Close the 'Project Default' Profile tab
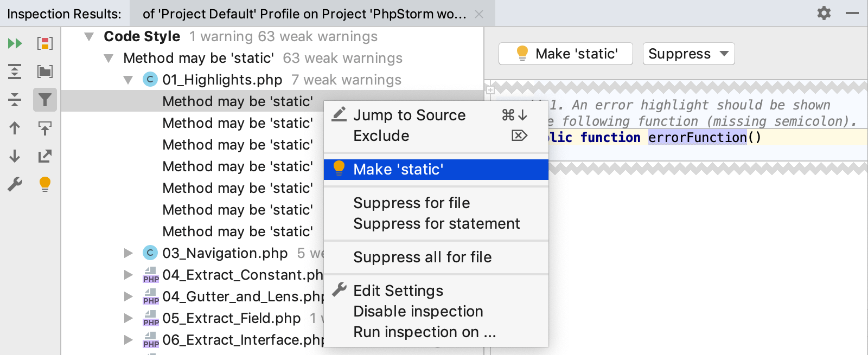This screenshot has width=868, height=355. (479, 14)
